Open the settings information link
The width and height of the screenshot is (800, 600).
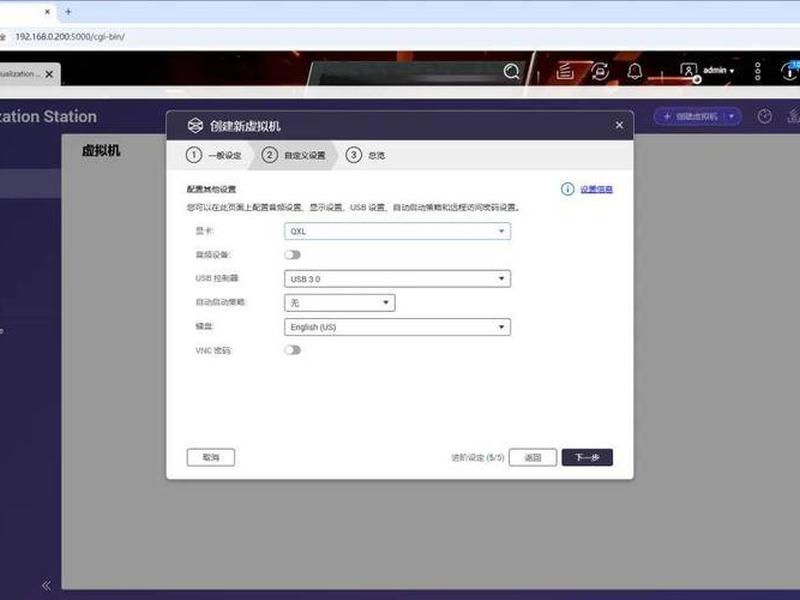pyautogui.click(x=596, y=189)
